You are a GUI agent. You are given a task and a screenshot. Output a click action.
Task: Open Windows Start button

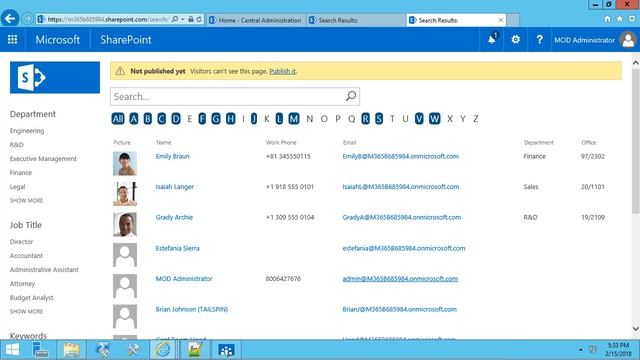coord(12,350)
